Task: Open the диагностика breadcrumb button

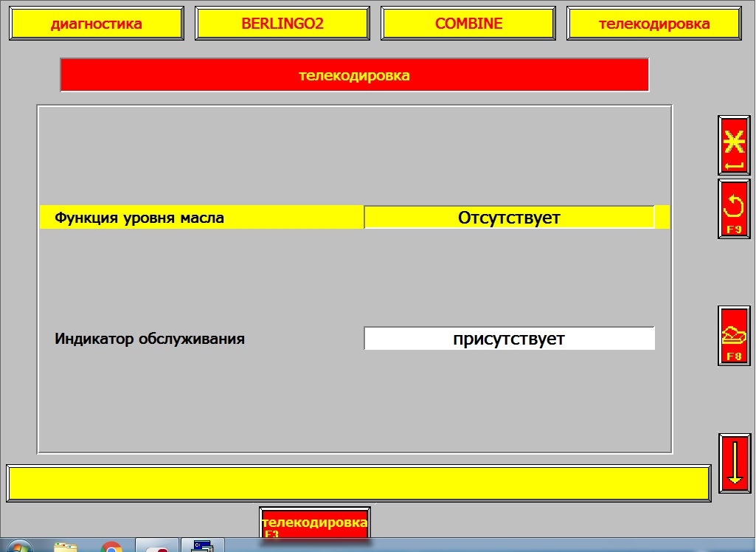Action: point(97,23)
